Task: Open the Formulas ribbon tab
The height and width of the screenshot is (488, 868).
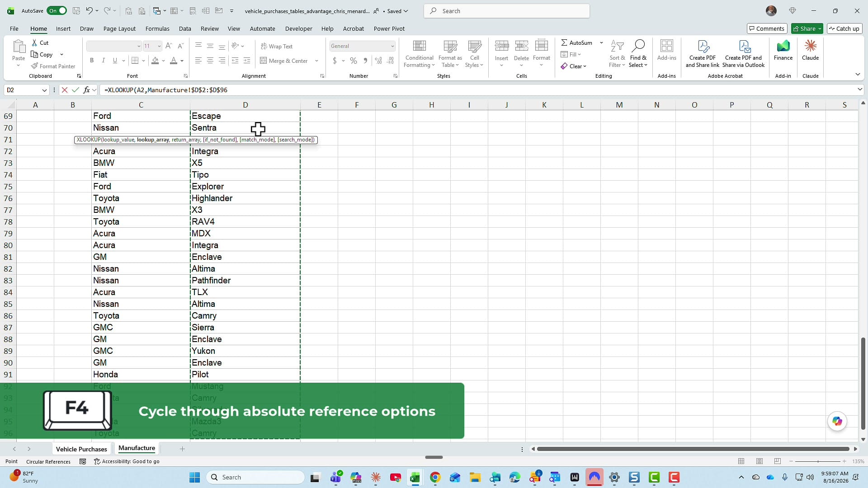Action: [157, 28]
